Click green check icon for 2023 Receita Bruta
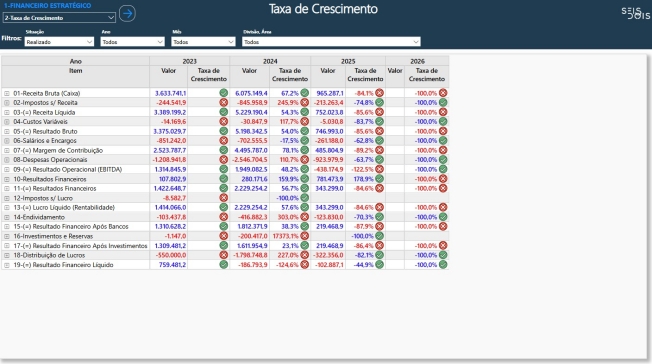 [224, 93]
